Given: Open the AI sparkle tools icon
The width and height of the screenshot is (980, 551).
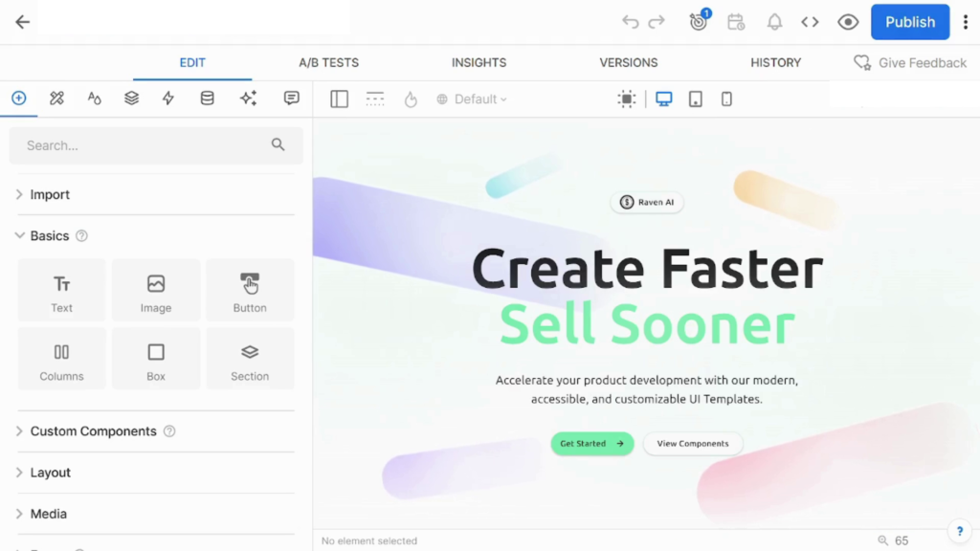Looking at the screenshot, I should (248, 99).
